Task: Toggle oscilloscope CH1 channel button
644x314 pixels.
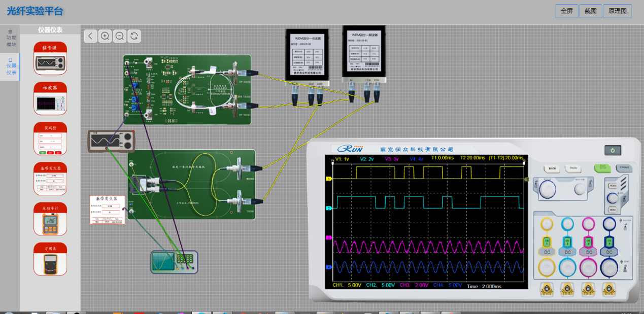Action: click(x=547, y=241)
